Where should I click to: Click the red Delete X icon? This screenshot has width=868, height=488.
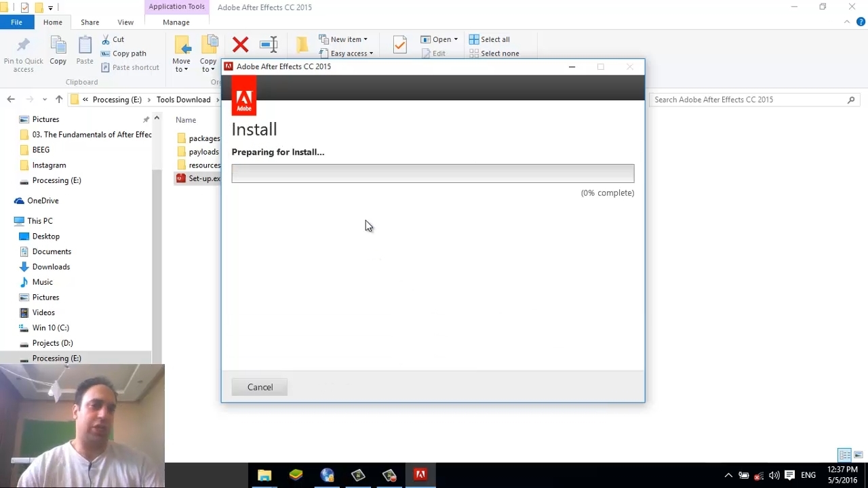click(240, 45)
